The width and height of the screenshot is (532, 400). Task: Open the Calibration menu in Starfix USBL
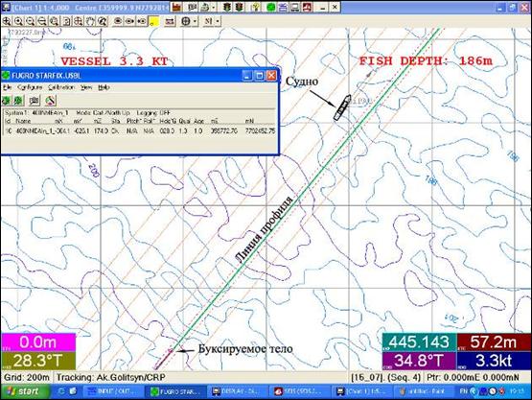coord(61,87)
